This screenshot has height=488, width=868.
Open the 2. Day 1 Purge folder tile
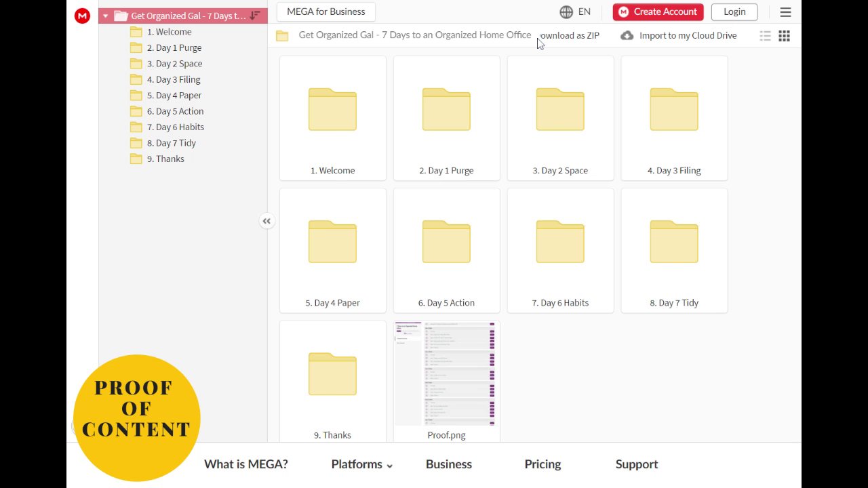click(446, 118)
